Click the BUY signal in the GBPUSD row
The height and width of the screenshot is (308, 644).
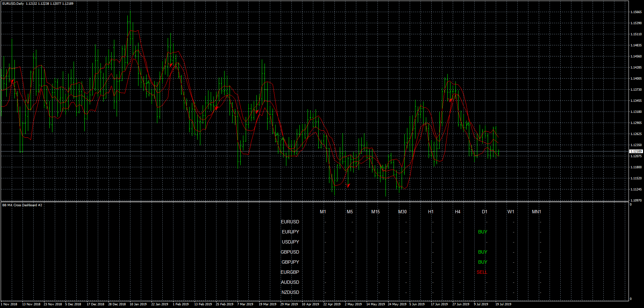click(x=483, y=252)
